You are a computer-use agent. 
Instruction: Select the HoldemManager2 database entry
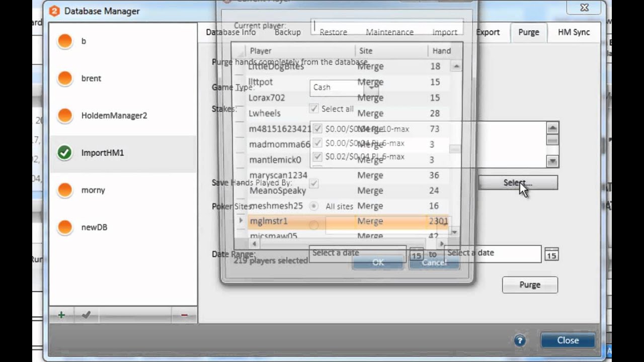[123, 116]
